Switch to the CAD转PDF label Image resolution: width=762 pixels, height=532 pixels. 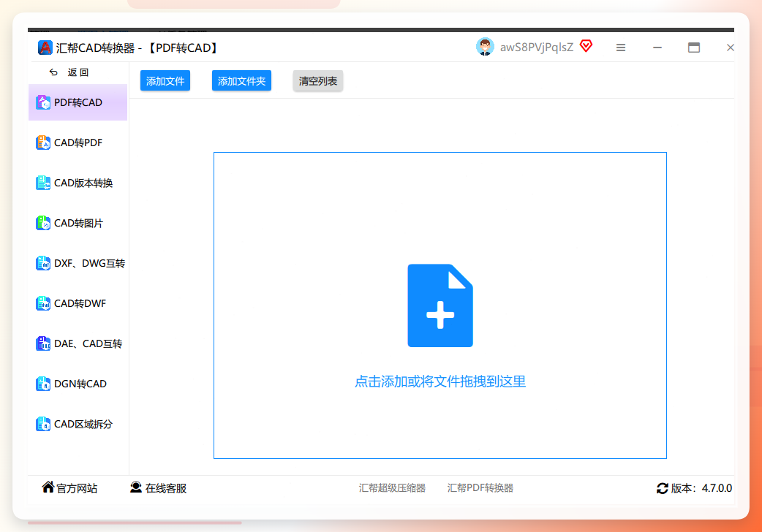coord(78,142)
